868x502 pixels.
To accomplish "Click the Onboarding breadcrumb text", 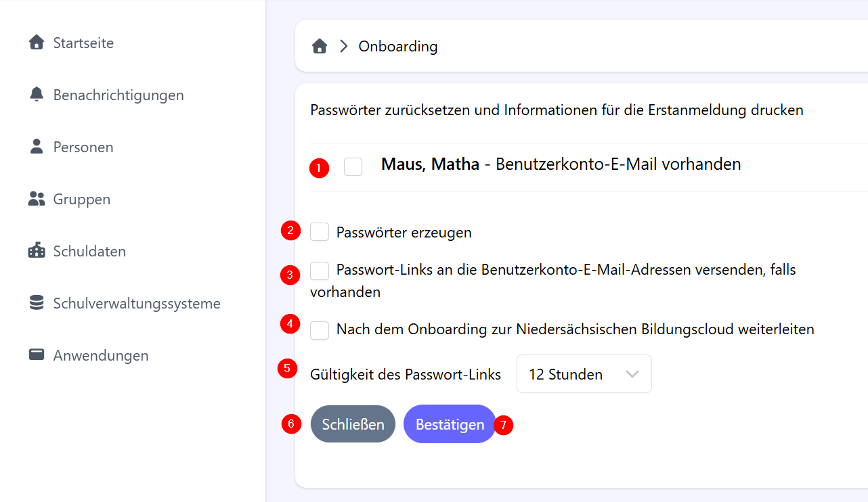I will [x=398, y=46].
